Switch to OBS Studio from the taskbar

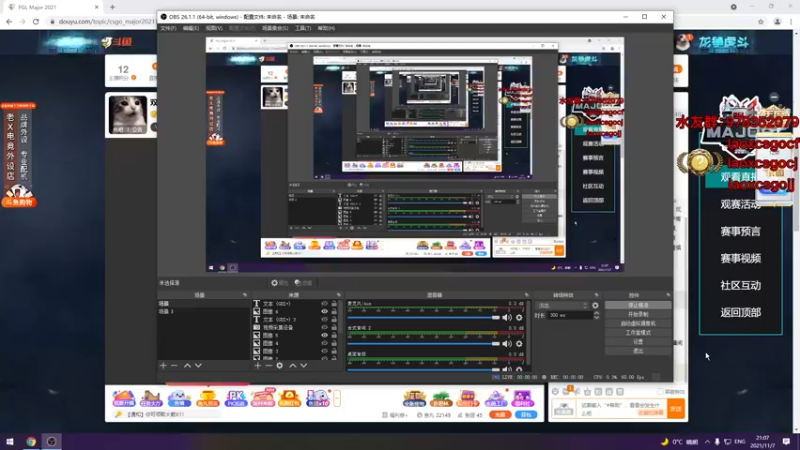click(51, 442)
